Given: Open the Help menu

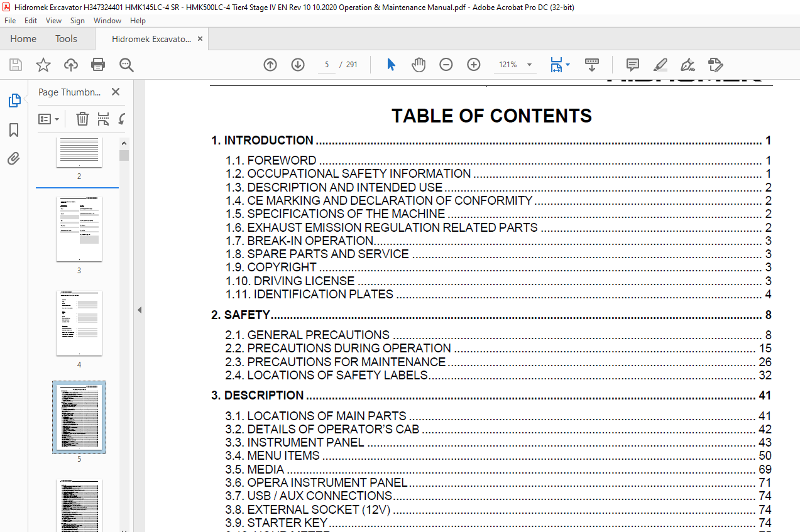Looking at the screenshot, I should coord(138,21).
